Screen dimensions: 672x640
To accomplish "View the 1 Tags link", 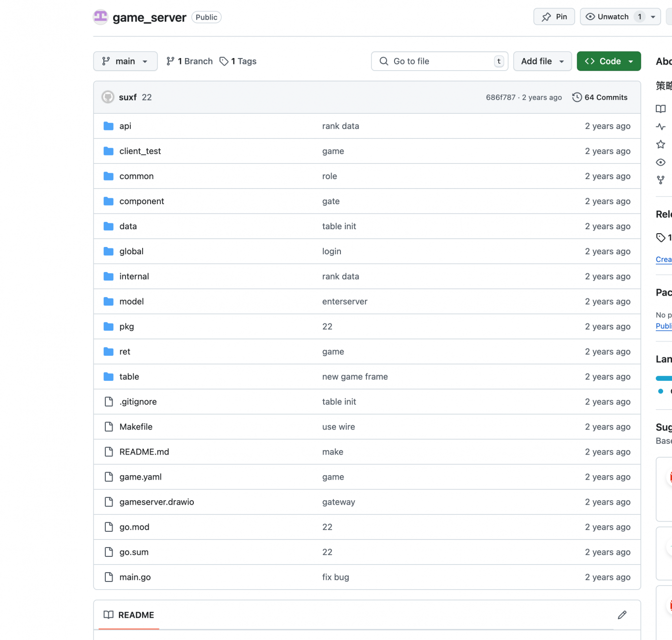I will (238, 61).
